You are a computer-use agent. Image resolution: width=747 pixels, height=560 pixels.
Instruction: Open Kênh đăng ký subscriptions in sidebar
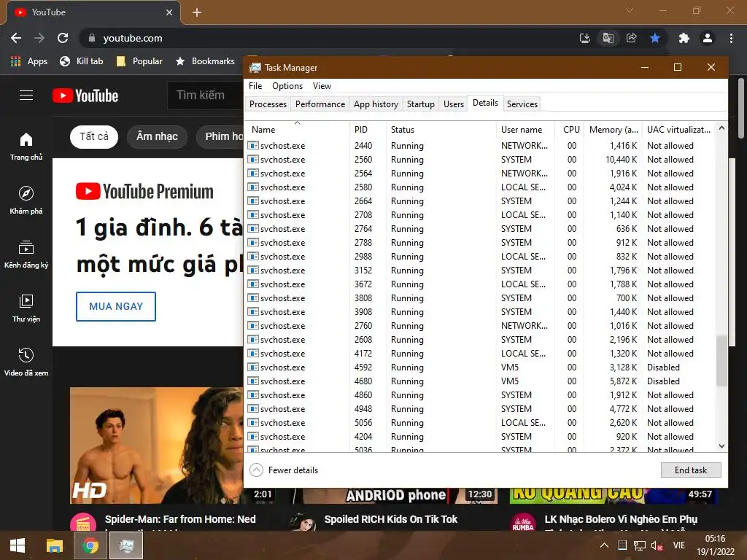pos(26,254)
